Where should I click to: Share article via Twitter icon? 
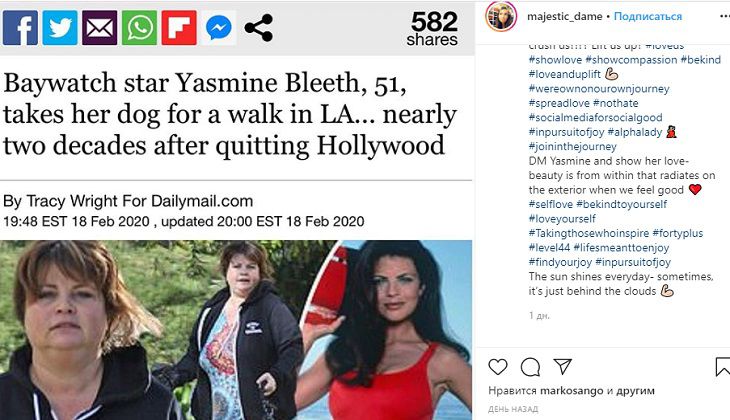[60, 28]
